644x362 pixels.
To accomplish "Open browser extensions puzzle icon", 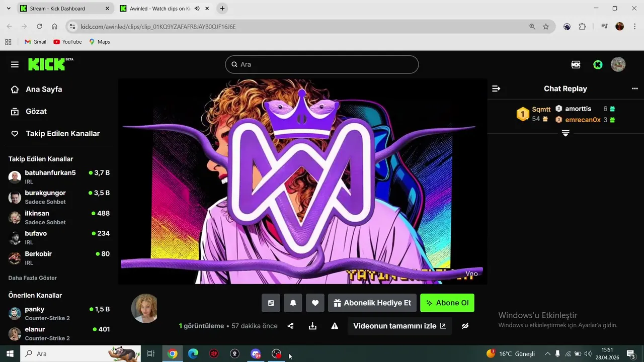I will 582,27.
